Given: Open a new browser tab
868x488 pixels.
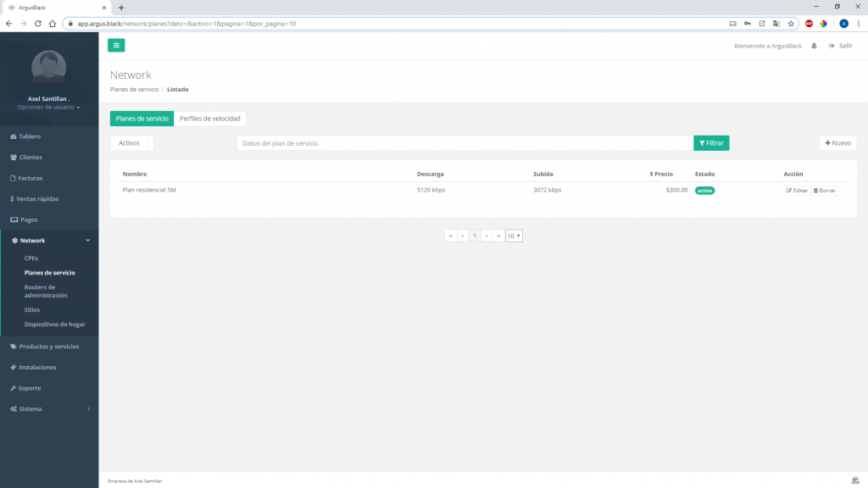Looking at the screenshot, I should pyautogui.click(x=121, y=8).
